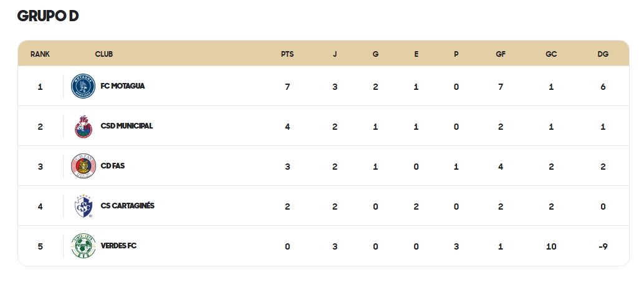Open the FC MOTAGUA team link
This screenshot has width=644, height=287.
(x=123, y=86)
